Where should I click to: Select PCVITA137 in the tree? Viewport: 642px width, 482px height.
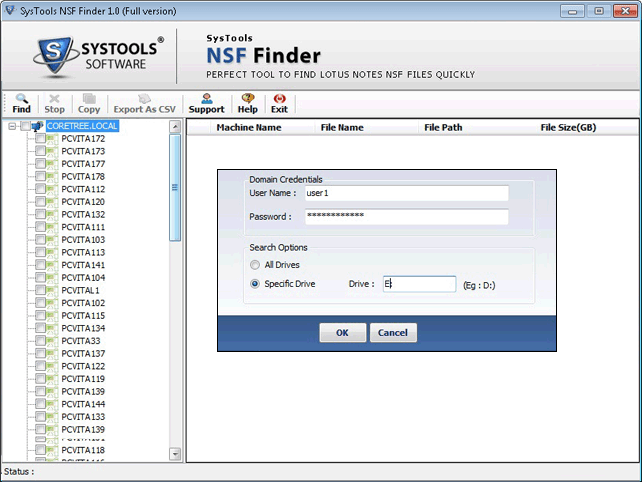[x=83, y=354]
